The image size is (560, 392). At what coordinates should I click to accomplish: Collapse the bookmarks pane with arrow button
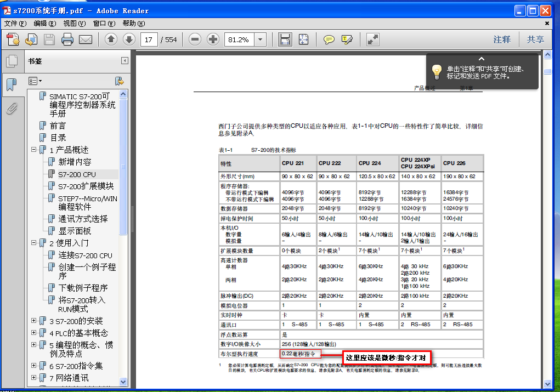[x=125, y=61]
